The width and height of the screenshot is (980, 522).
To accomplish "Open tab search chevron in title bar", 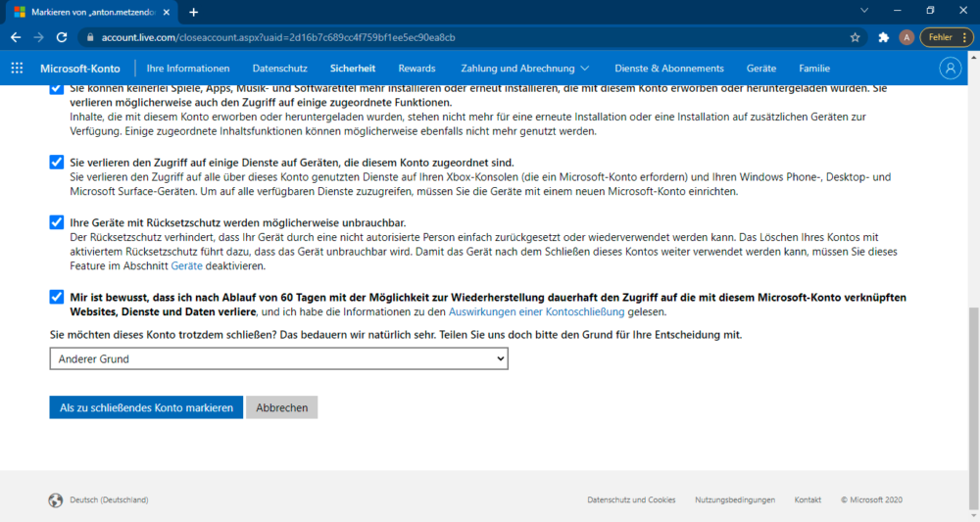I will coord(863,11).
